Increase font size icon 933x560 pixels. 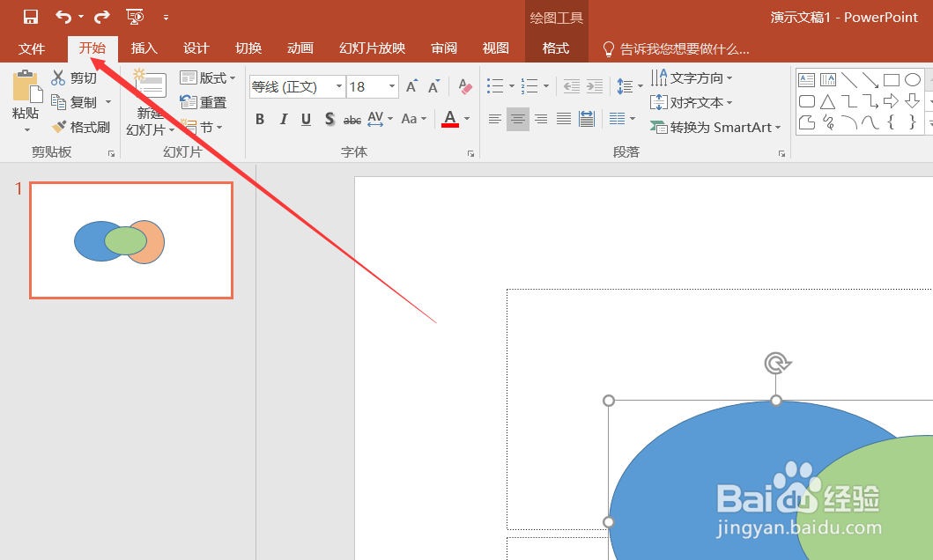click(x=411, y=87)
